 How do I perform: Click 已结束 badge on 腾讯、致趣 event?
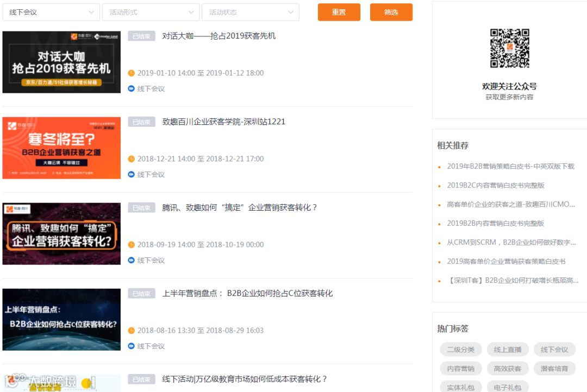141,207
